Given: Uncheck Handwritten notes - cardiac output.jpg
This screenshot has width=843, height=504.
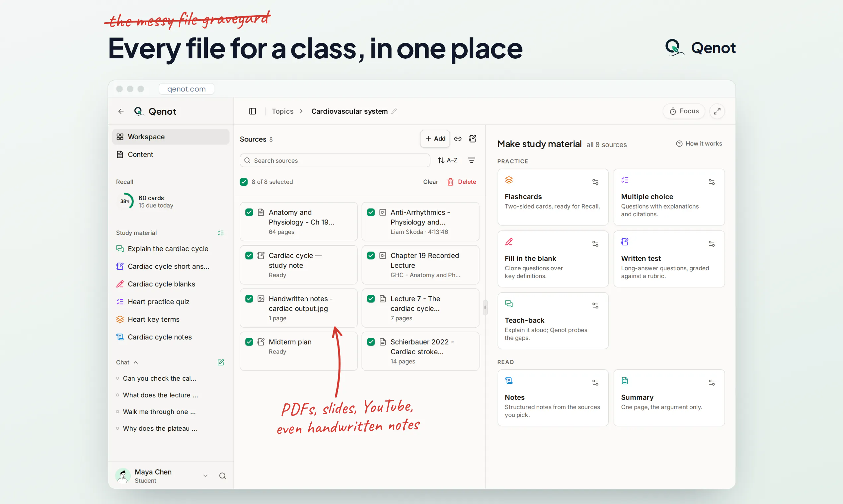Looking at the screenshot, I should click(x=249, y=298).
